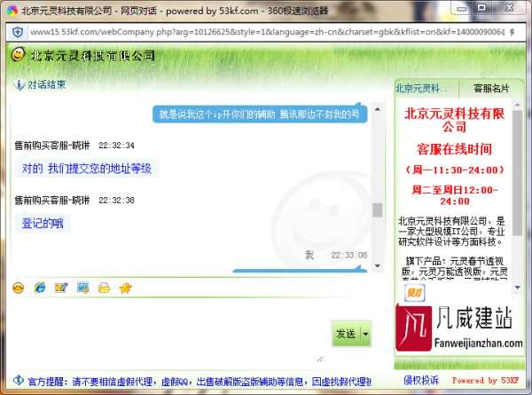Click inside the message input box
Image resolution: width=532 pixels, height=395 pixels.
pyautogui.click(x=169, y=333)
